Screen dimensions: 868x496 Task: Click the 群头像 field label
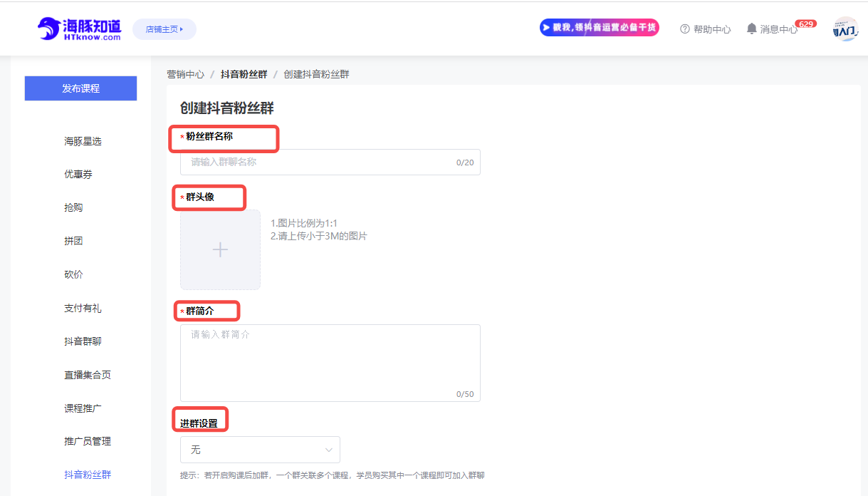(x=199, y=197)
